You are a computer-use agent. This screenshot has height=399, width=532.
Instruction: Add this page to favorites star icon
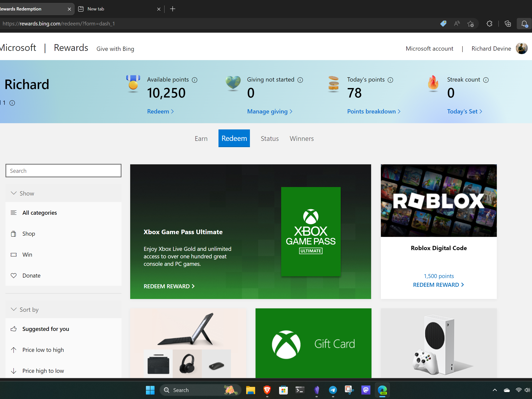pyautogui.click(x=470, y=24)
